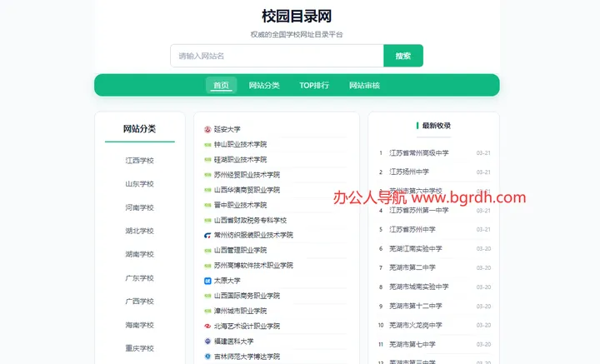
Task: Select the 湖北学校 category
Action: pyautogui.click(x=140, y=231)
